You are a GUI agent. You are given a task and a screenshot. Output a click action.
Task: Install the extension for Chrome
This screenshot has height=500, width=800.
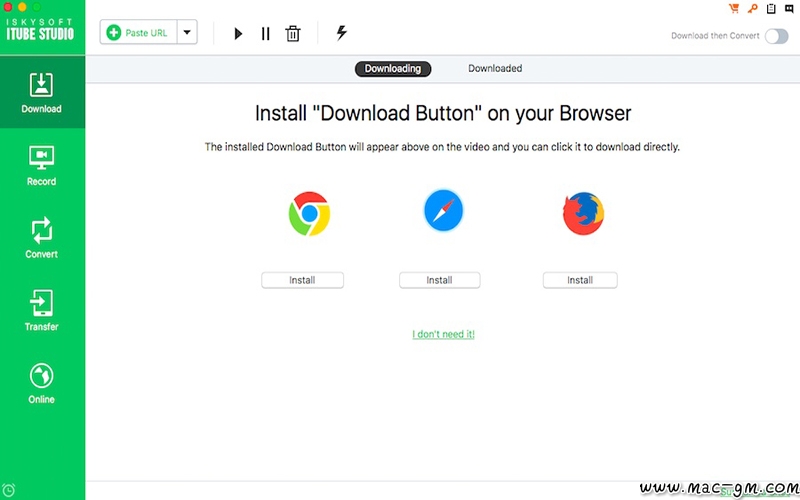pos(303,280)
